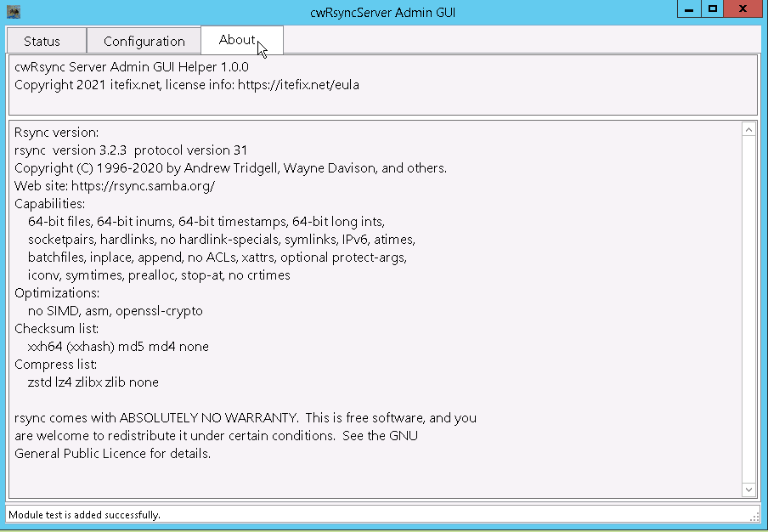Open the Configuration tab
Image resolution: width=768 pixels, height=532 pixels.
144,40
